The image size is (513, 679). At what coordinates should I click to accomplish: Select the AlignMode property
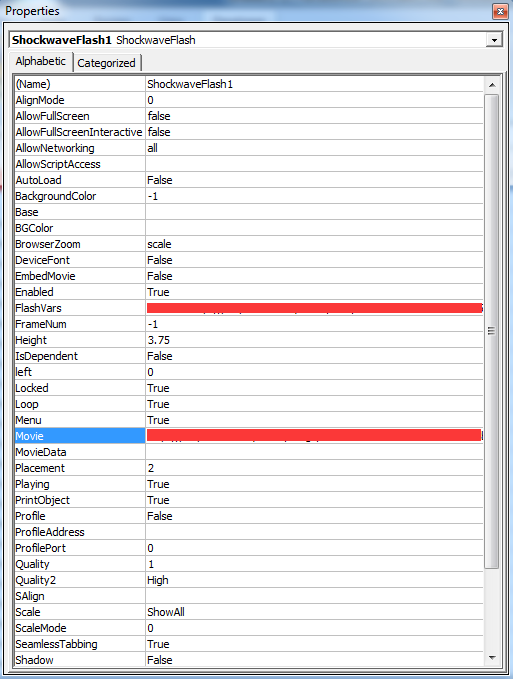point(80,100)
